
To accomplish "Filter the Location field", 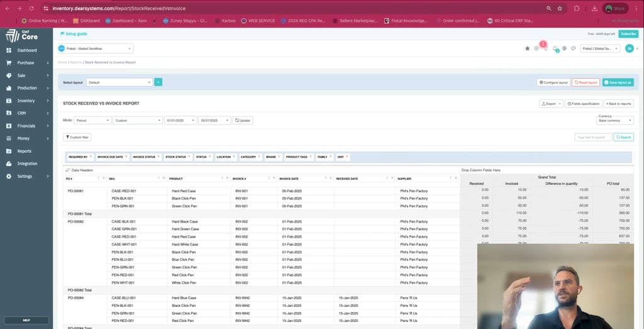I will click(234, 157).
